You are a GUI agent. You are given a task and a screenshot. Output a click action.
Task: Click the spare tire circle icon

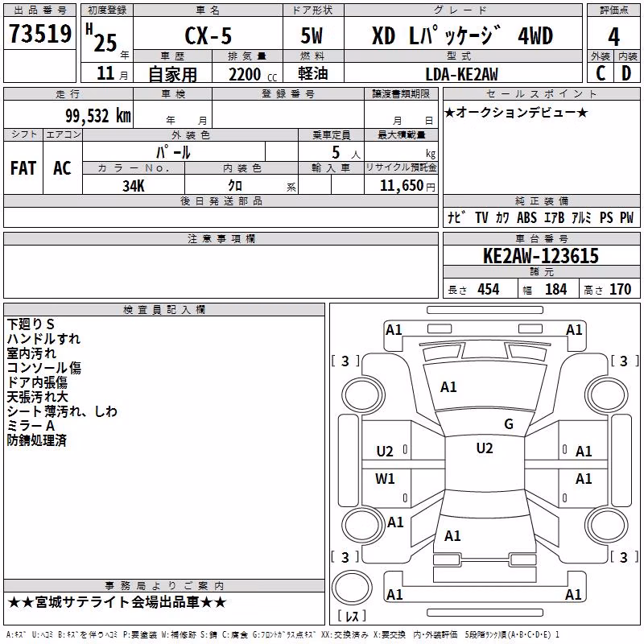(x=352, y=587)
